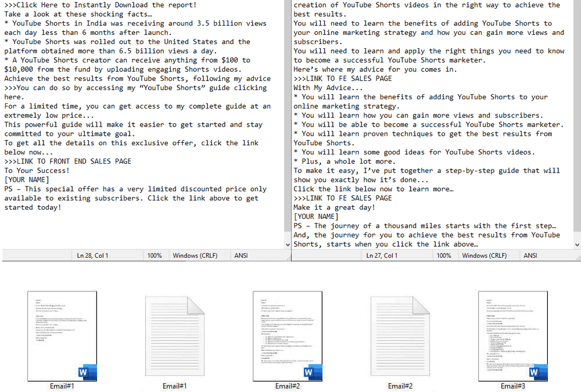This screenshot has height=392, width=581.
Task: Click the 100% zoom indicator in left Notepad
Action: pyautogui.click(x=155, y=256)
